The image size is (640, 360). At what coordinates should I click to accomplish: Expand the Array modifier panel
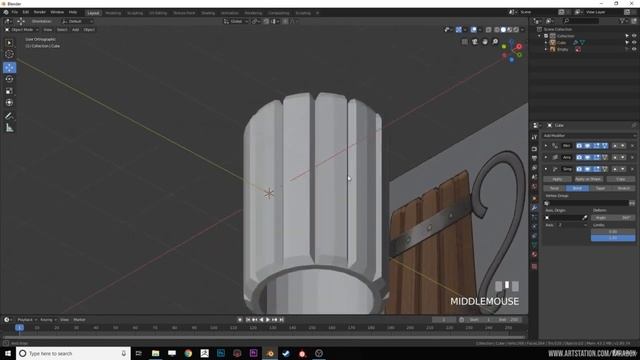click(x=546, y=157)
